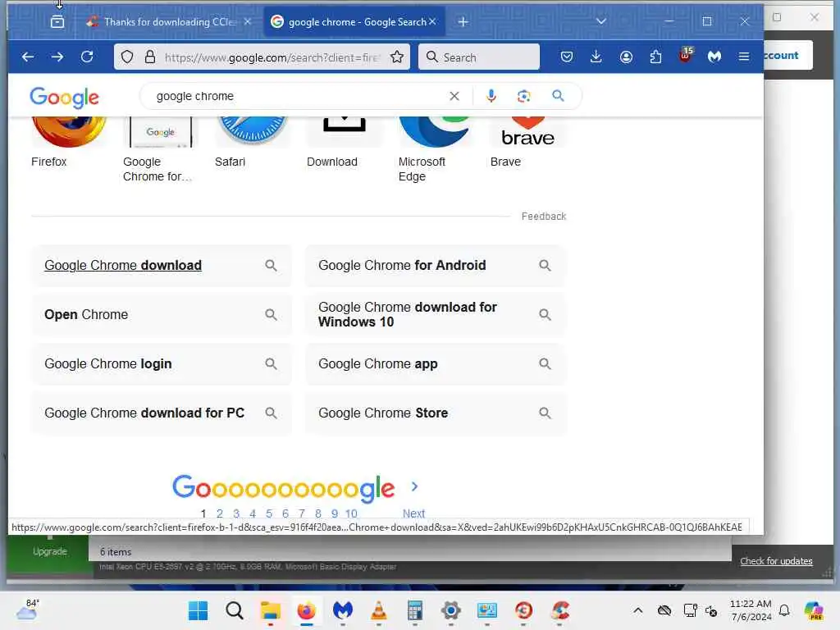Open Firefox View icon in tab bar
Image resolution: width=840 pixels, height=630 pixels.
pos(57,22)
